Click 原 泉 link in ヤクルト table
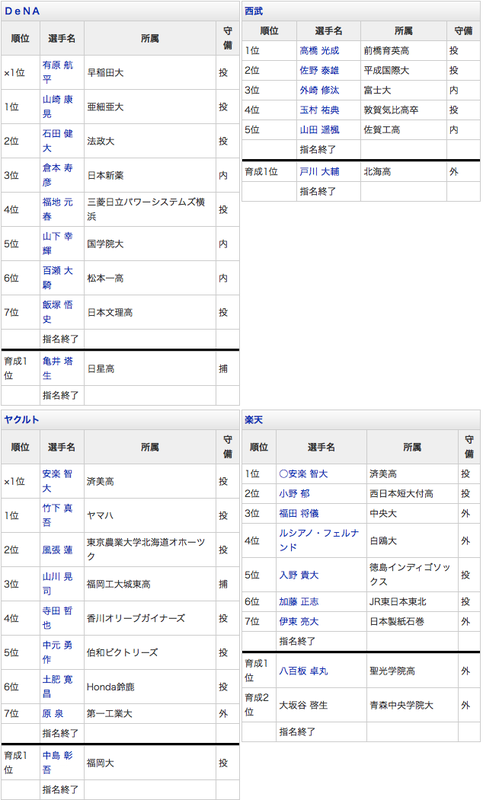This screenshot has height=800, width=483. [53, 714]
